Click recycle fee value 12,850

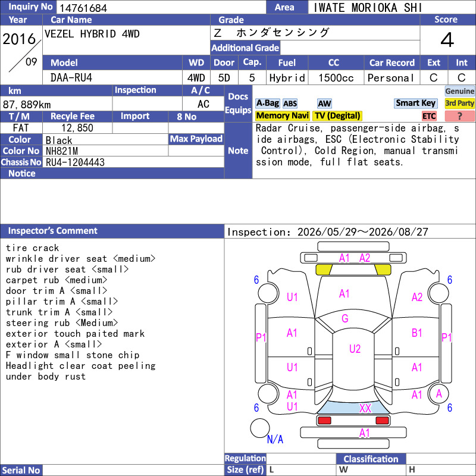click(77, 128)
